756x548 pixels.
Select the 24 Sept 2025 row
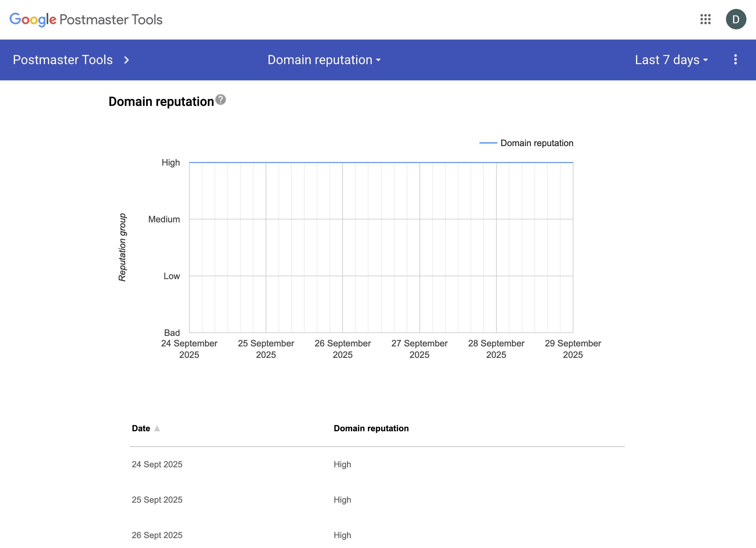pos(157,464)
